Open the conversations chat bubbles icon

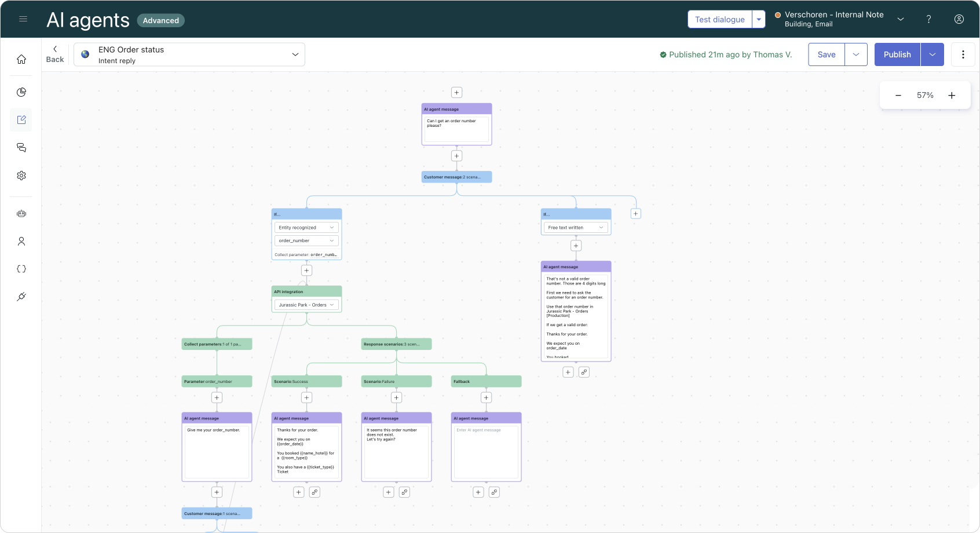21,148
